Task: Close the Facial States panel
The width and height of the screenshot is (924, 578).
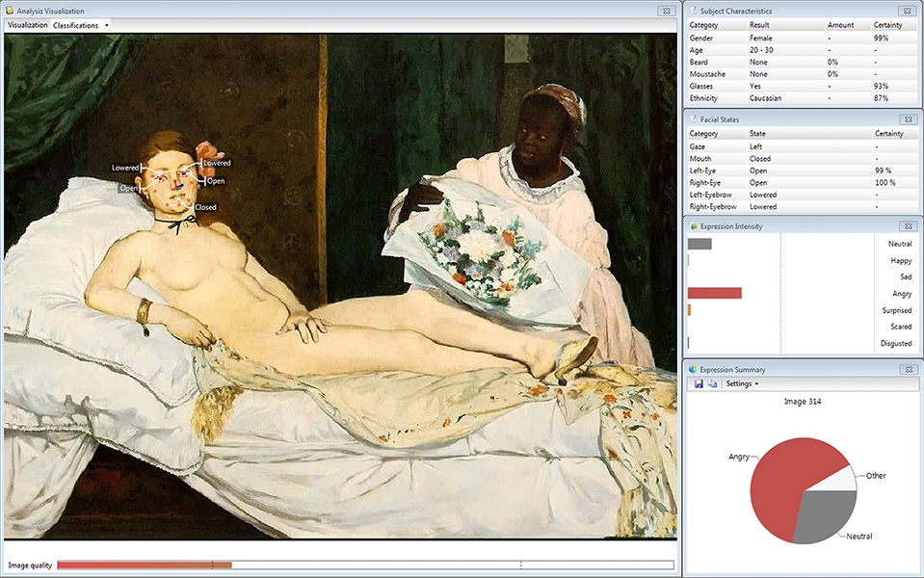Action: point(908,119)
